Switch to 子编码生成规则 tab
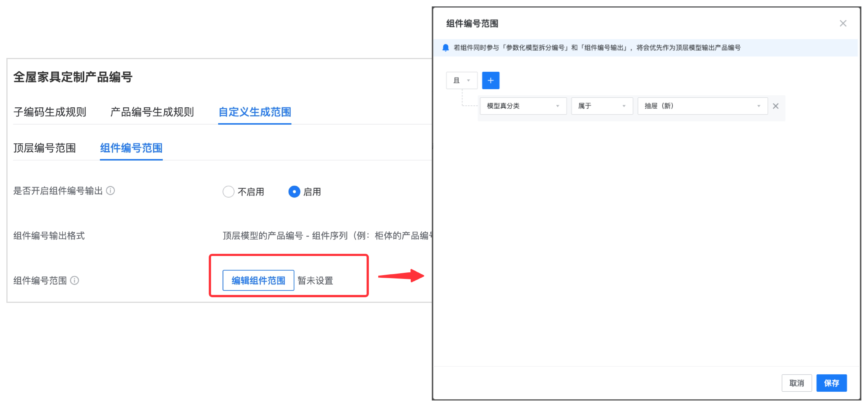The width and height of the screenshot is (868, 407). (50, 112)
